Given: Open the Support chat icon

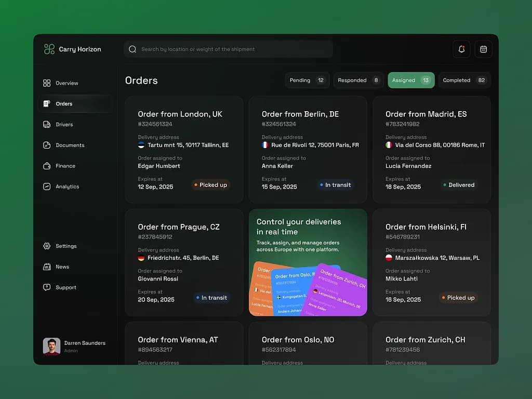Looking at the screenshot, I should point(47,287).
